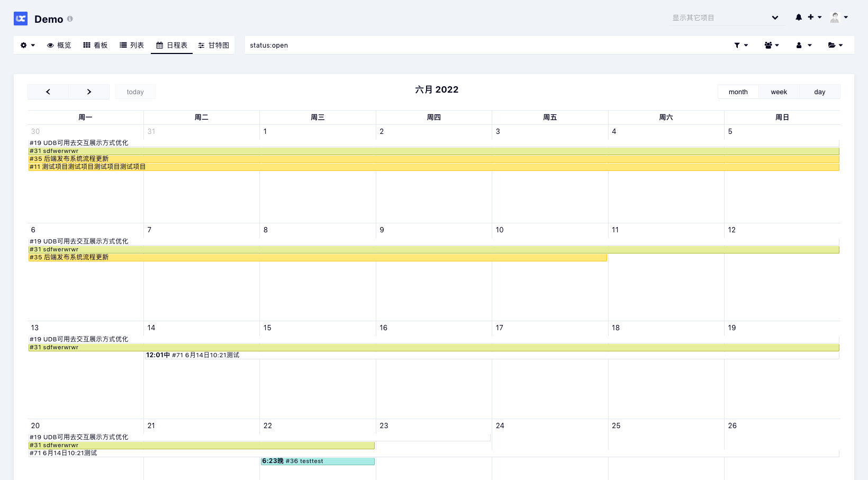Open the notifications bell
Viewport: 868px width, 480px height.
click(799, 17)
